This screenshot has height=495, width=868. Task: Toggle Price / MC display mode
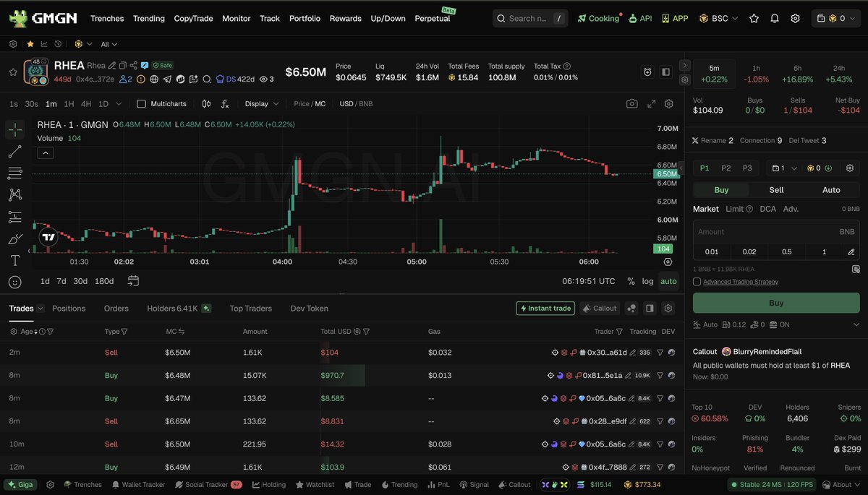point(310,104)
